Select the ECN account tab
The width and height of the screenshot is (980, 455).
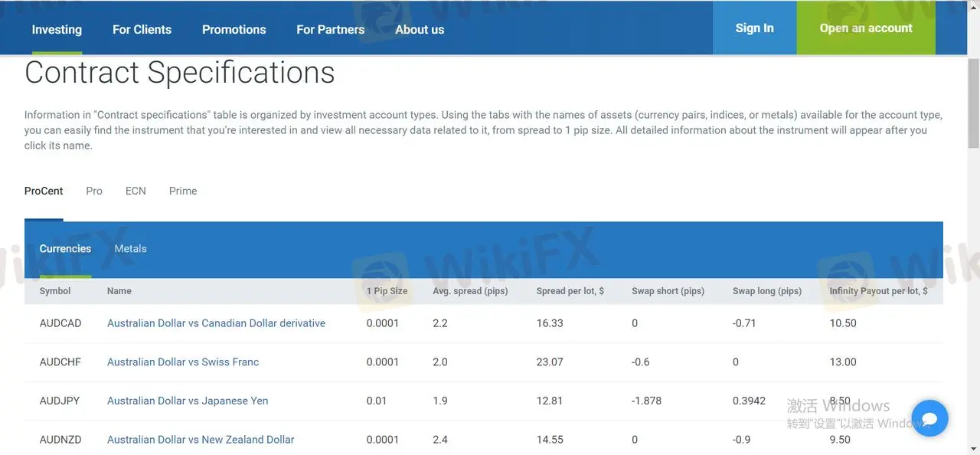[136, 191]
